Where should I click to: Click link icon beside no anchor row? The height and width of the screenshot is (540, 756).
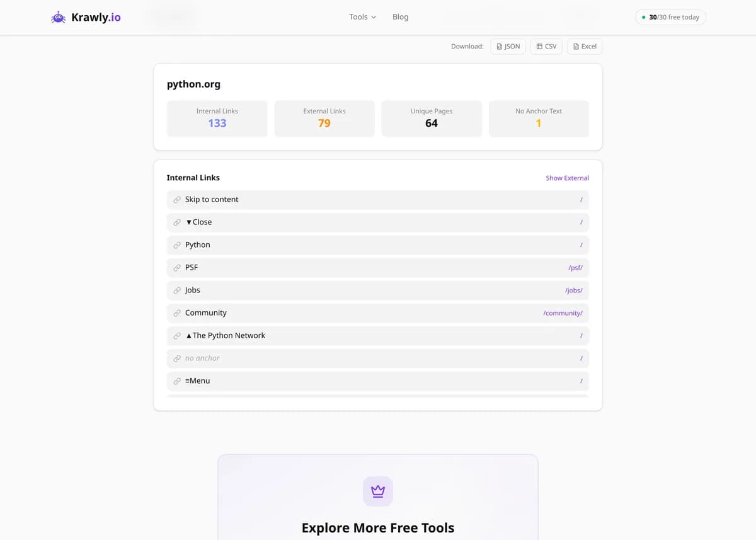[177, 359]
